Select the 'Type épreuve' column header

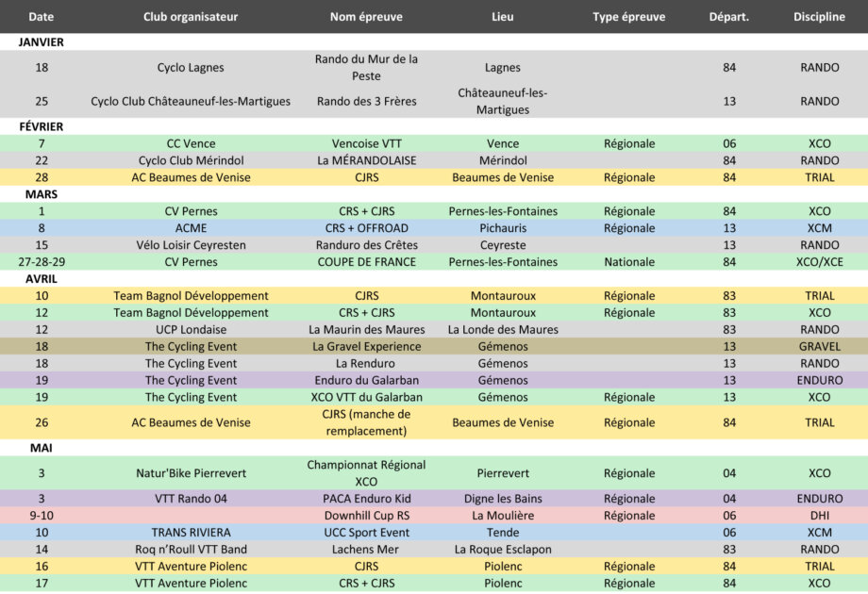(x=628, y=17)
